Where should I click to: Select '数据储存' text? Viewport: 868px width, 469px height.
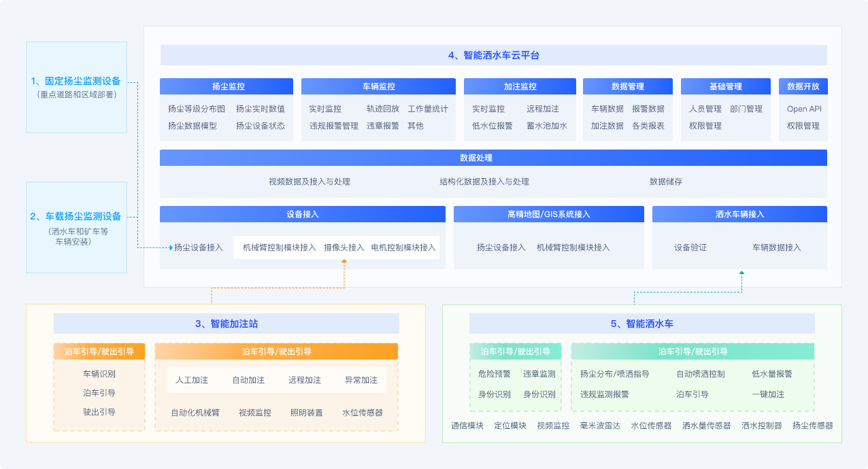666,182
